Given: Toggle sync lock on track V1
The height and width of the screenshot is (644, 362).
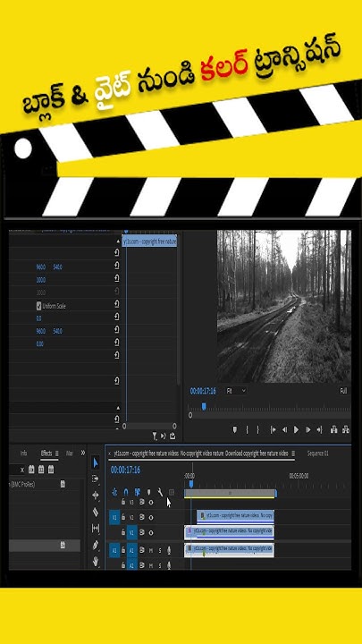Looking at the screenshot, I should (x=141, y=532).
